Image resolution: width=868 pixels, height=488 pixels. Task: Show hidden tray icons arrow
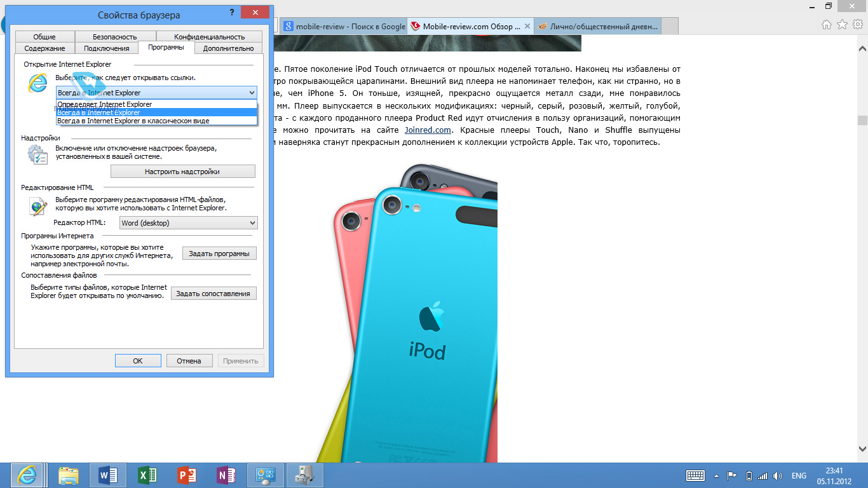pos(717,475)
